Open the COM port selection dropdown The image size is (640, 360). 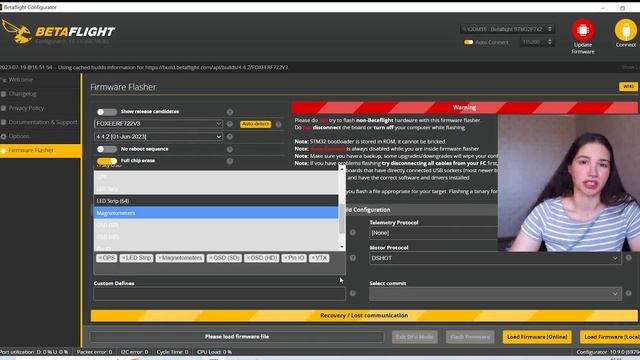point(507,29)
